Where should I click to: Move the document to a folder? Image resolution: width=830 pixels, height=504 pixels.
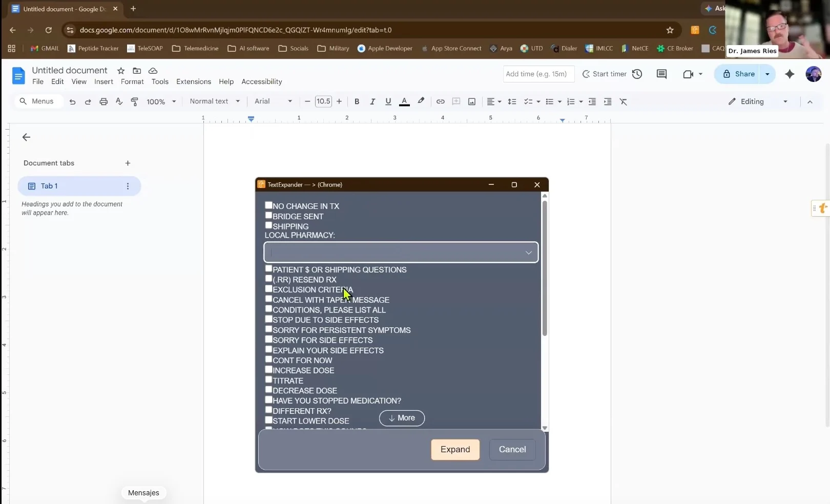click(x=137, y=71)
